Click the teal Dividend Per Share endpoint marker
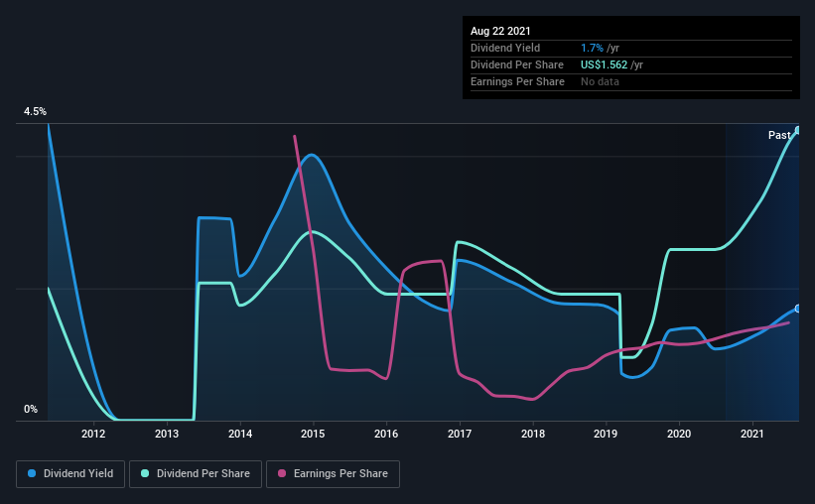Viewport: 815px width, 504px height. pyautogui.click(x=798, y=130)
